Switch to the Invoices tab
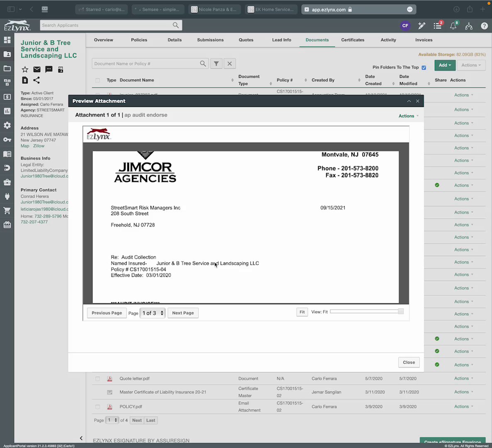Screen dimensions: 492x448 [x=424, y=40]
